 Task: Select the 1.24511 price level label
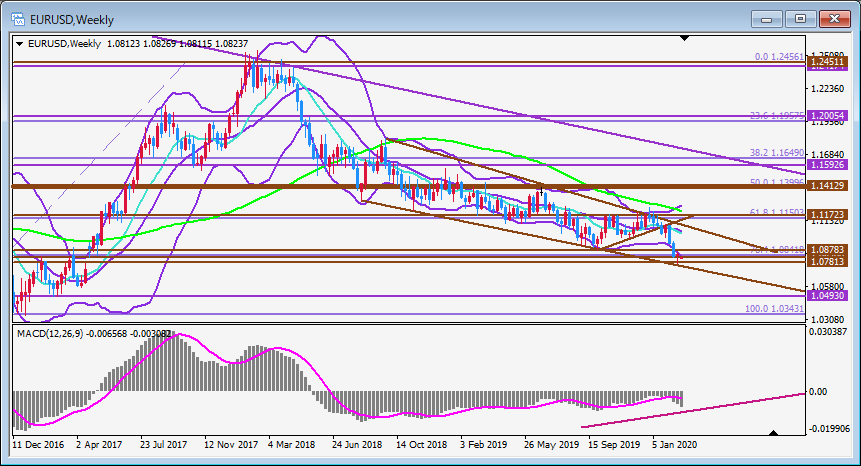click(827, 62)
